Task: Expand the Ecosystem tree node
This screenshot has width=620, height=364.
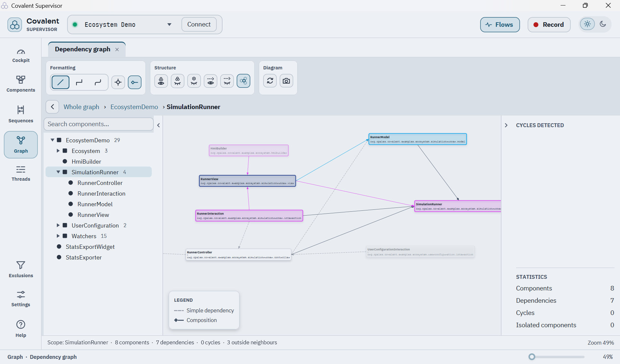Action: pos(58,151)
